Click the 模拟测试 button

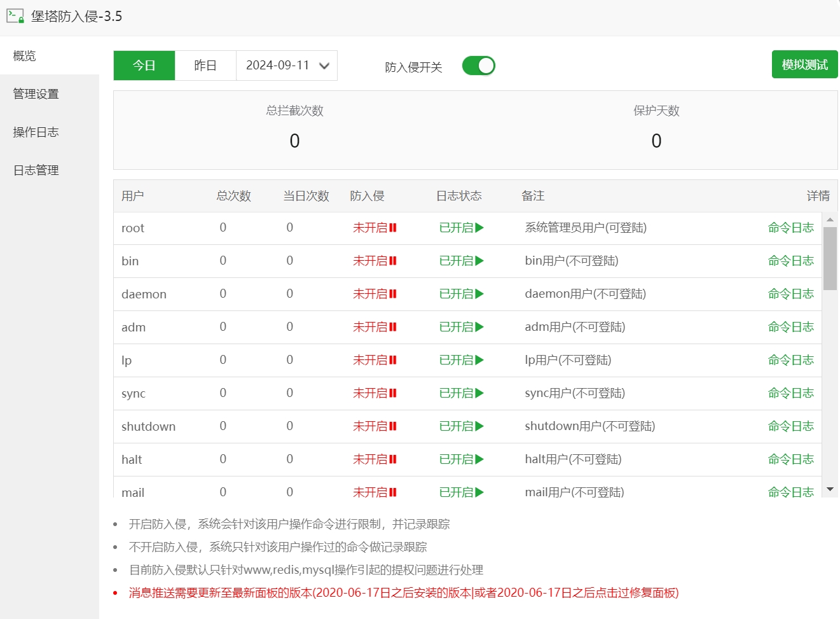[x=804, y=64]
